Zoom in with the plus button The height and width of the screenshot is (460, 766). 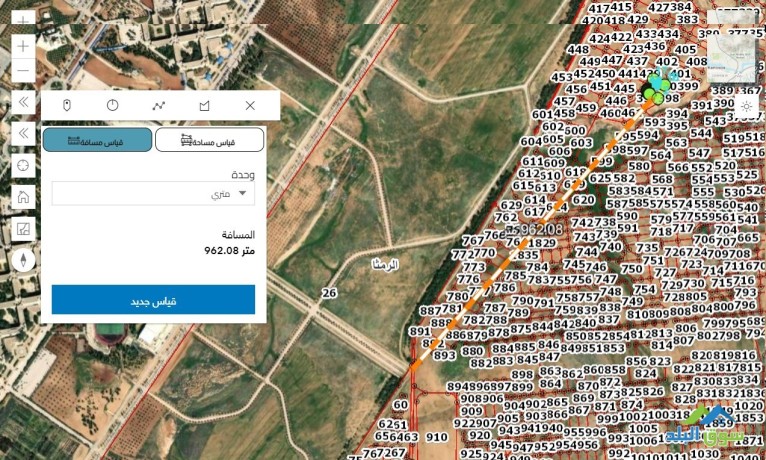point(23,46)
